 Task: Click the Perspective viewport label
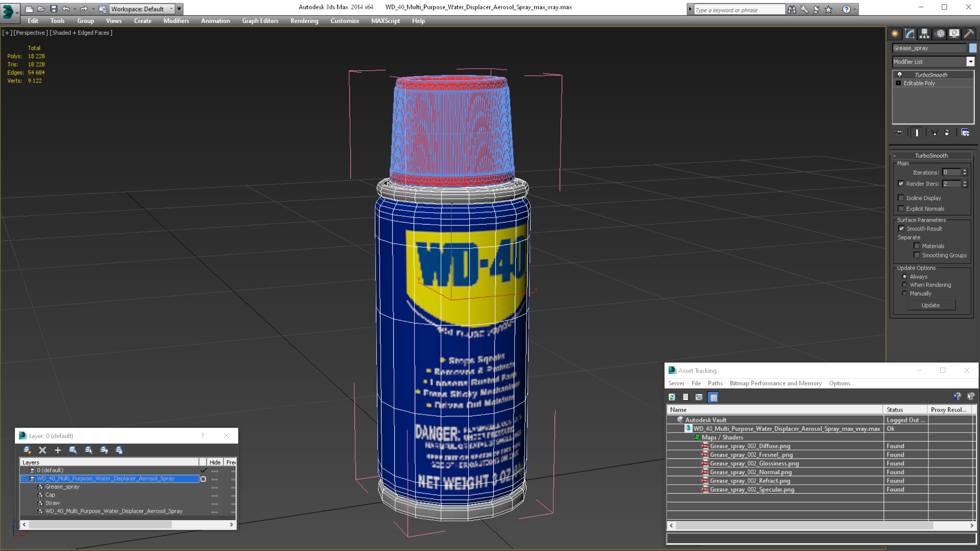click(31, 33)
